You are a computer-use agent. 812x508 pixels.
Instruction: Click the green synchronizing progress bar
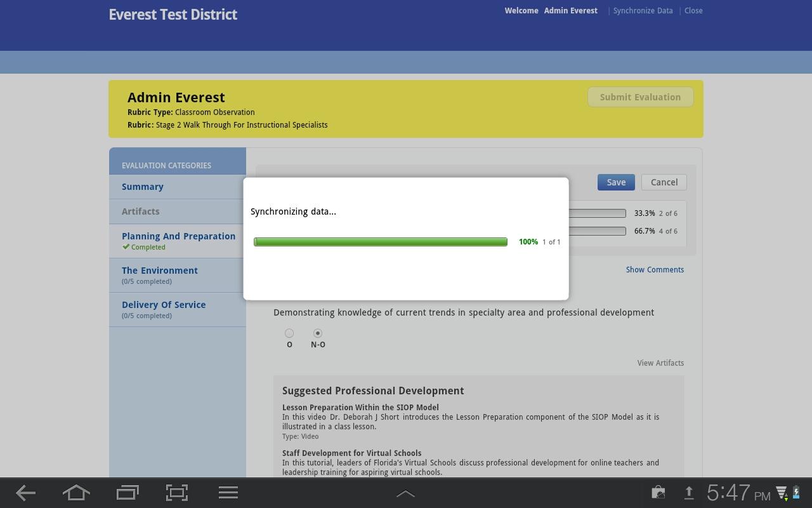381,242
